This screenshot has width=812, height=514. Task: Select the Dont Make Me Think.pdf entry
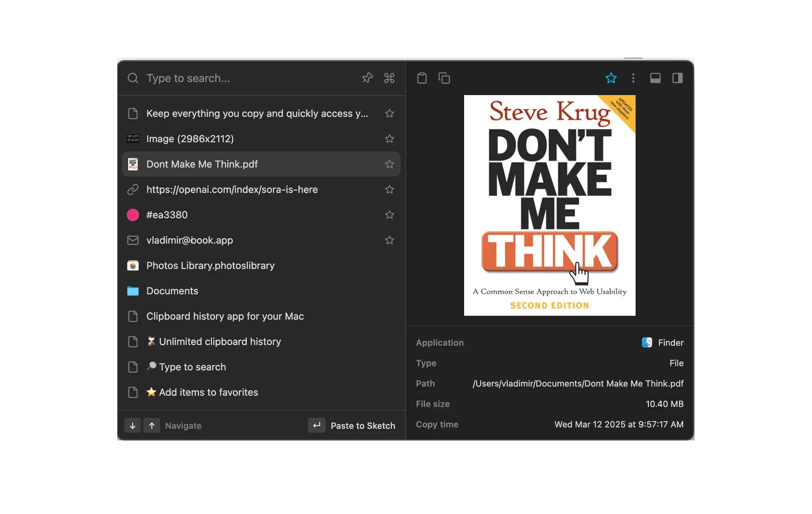[x=246, y=164]
